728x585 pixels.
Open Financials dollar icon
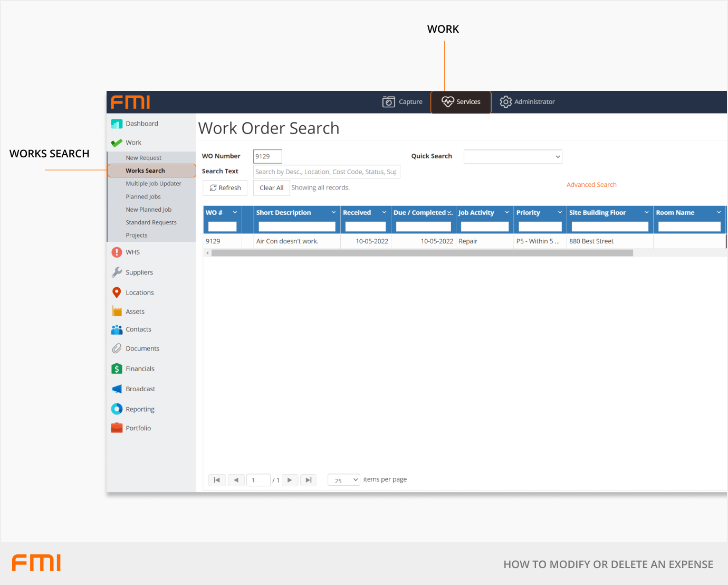tap(117, 369)
